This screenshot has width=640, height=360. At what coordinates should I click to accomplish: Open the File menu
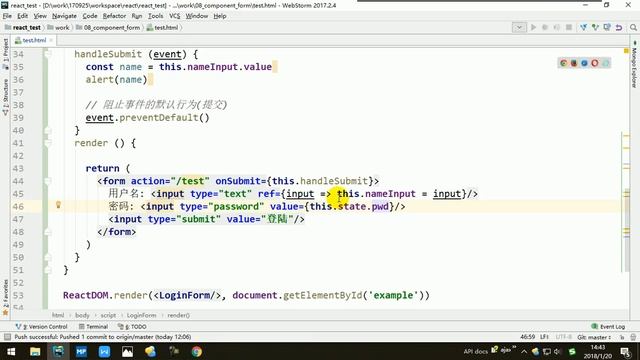click(x=7, y=16)
